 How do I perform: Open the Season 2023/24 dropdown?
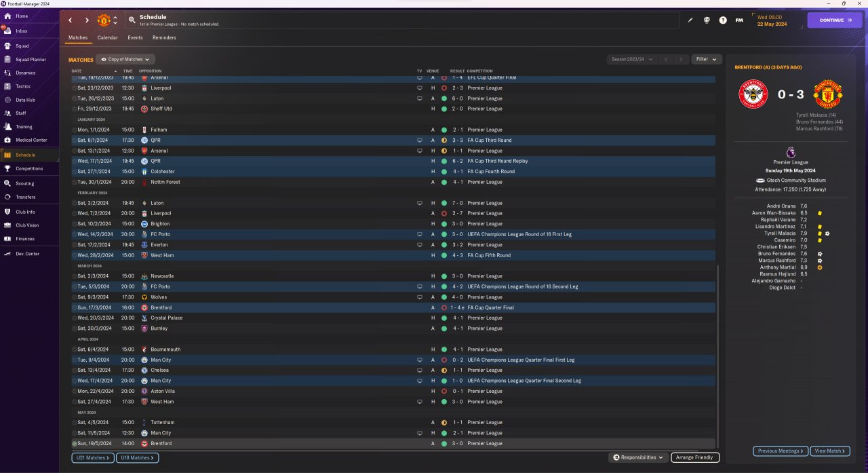tap(632, 60)
